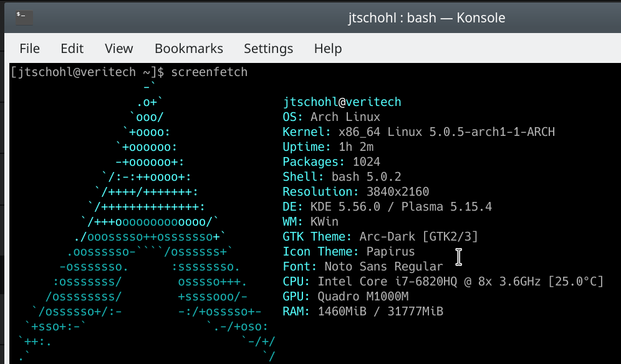
Task: Open the Edit menu
Action: point(72,49)
